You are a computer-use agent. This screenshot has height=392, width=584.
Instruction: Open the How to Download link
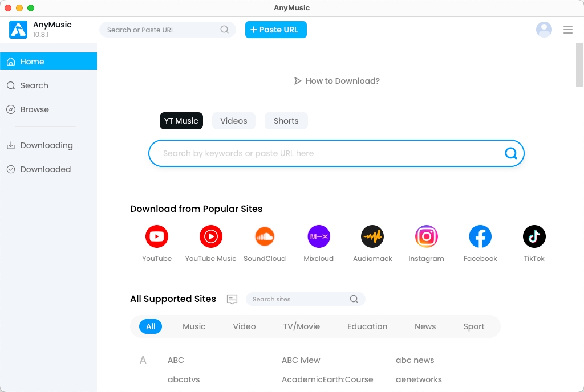pos(342,81)
